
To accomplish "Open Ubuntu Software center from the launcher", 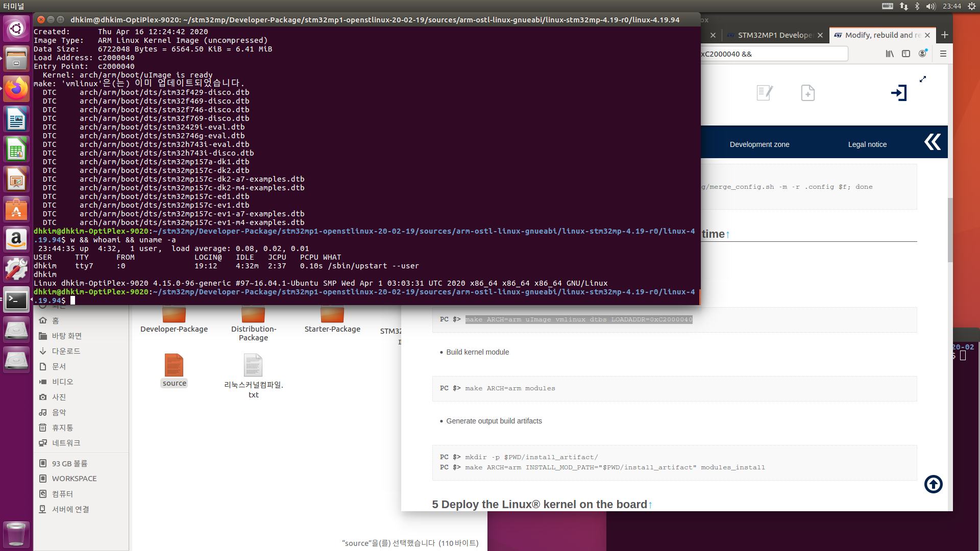I will click(16, 209).
